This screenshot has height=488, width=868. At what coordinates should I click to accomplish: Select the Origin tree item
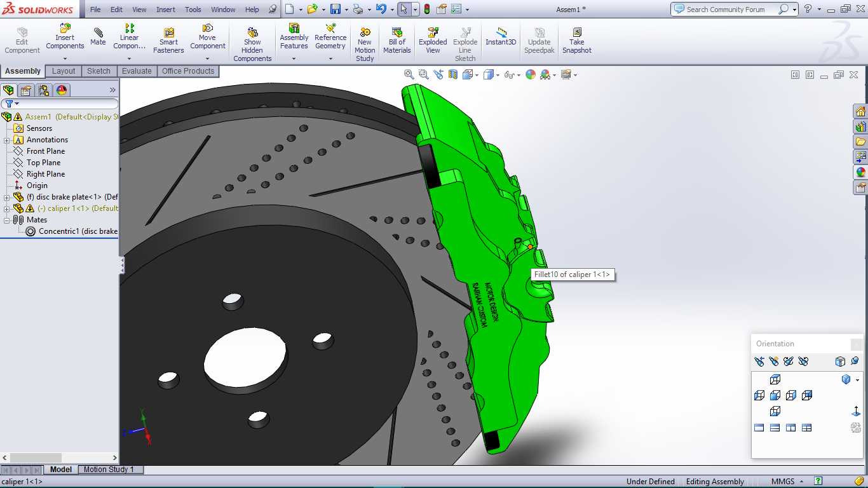pos(37,186)
